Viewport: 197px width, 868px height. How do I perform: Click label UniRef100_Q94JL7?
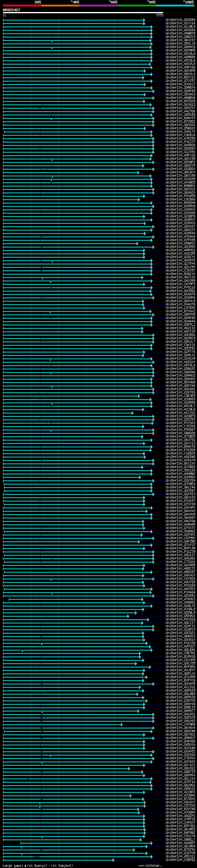click(180, 342)
